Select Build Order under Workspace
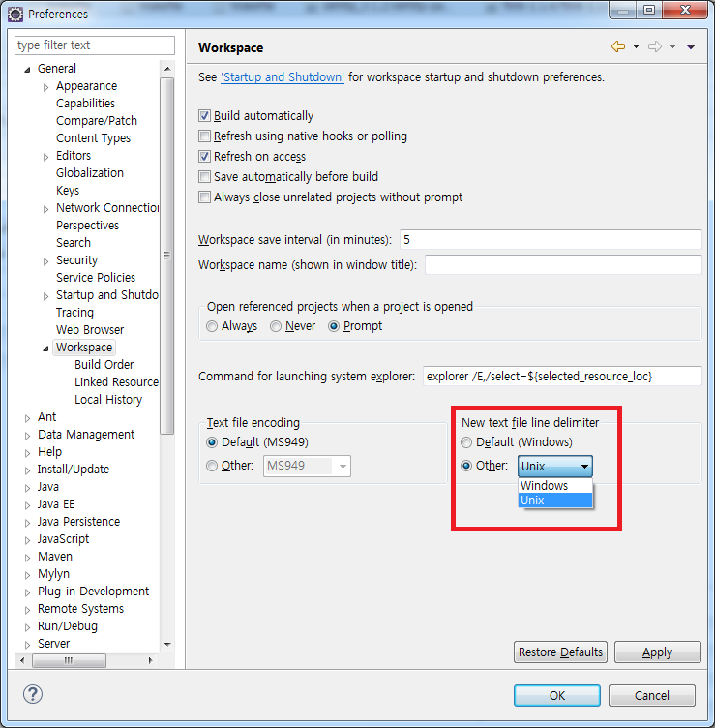This screenshot has height=728, width=715. [x=104, y=364]
